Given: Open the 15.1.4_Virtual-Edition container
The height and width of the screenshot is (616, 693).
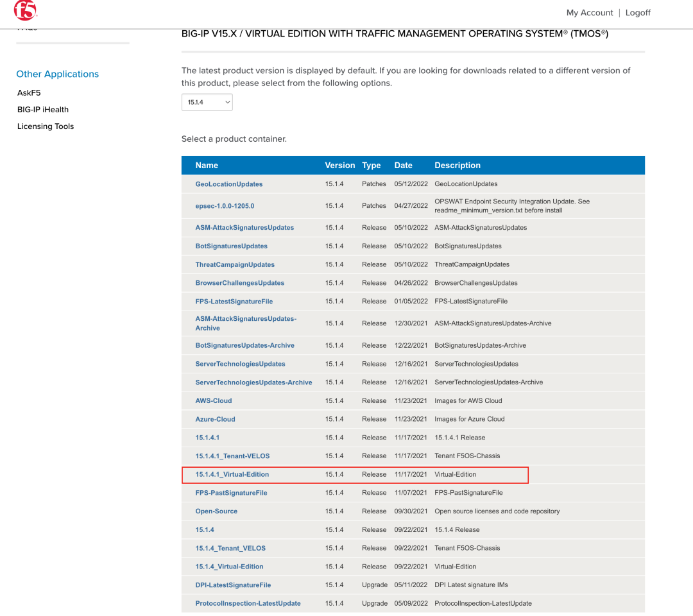Looking at the screenshot, I should [229, 567].
